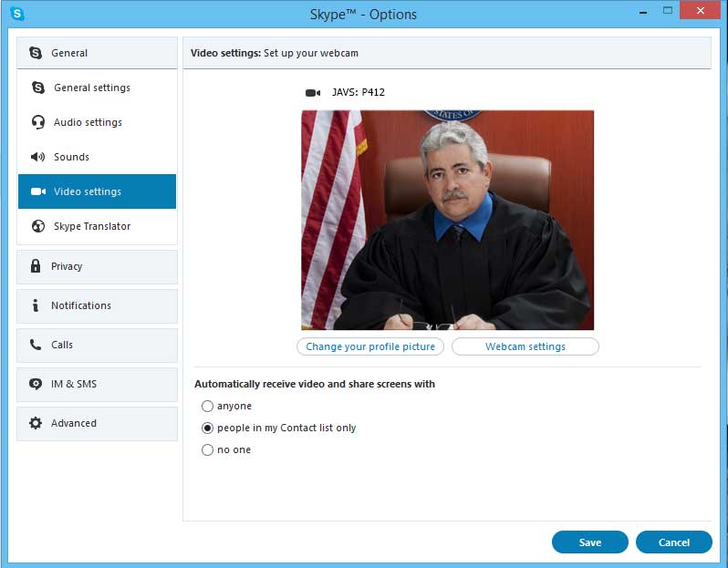Click the chat bubble icon for IM & SMS
Image resolution: width=728 pixels, height=568 pixels.
pos(36,384)
